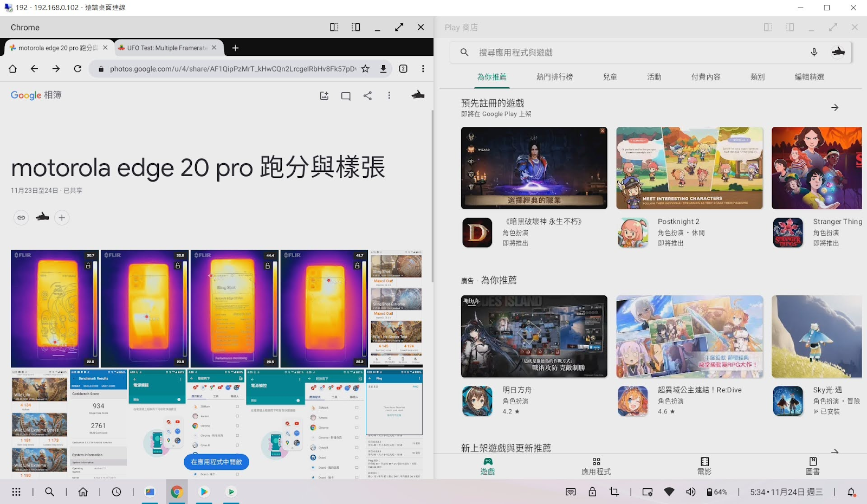Open Diablo Immortal banner image
Viewport: 867px width, 504px height.
(x=534, y=168)
